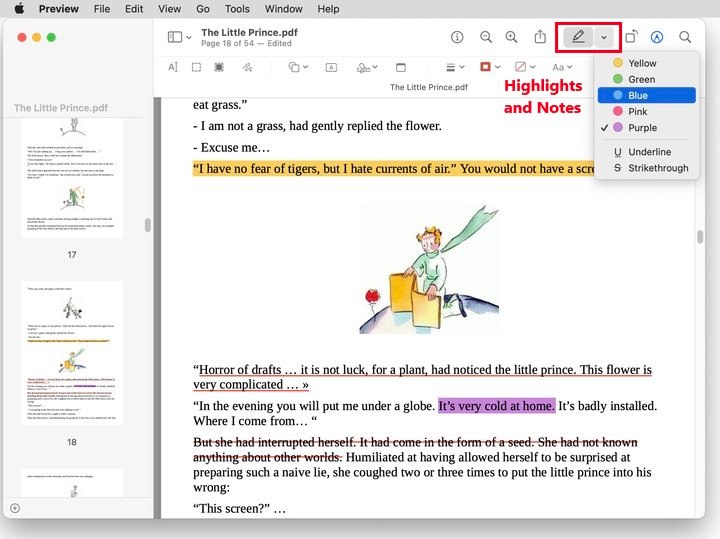This screenshot has height=539, width=720.
Task: Click the purple highlighted sentence
Action: click(496, 406)
